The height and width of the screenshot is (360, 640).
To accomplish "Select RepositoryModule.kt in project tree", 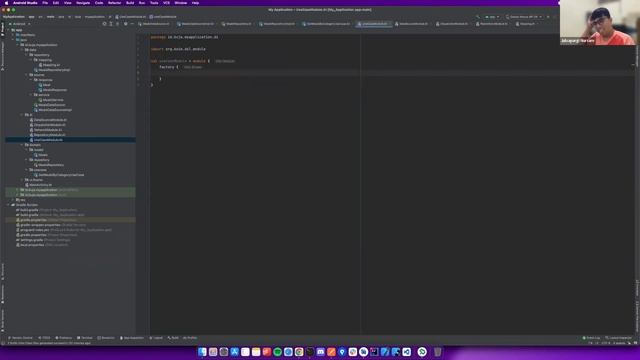I will point(49,135).
